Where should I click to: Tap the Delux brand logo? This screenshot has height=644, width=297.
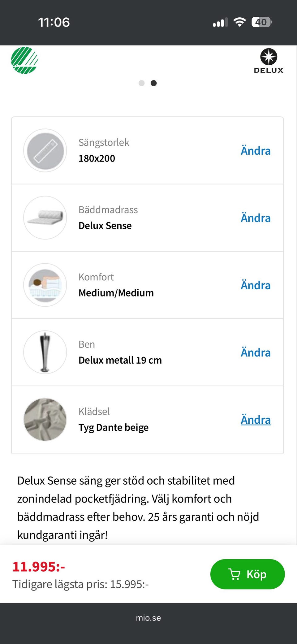click(269, 61)
